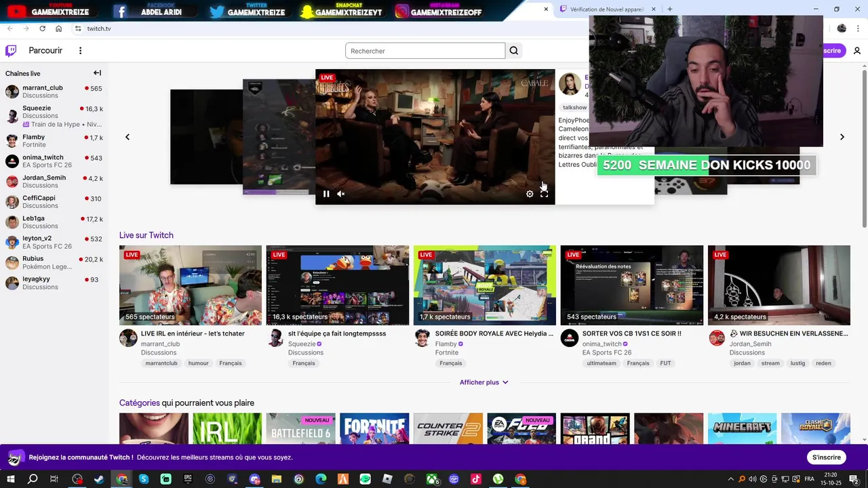This screenshot has height=488, width=868.
Task: Click the Twitch logo home icon
Action: point(11,51)
